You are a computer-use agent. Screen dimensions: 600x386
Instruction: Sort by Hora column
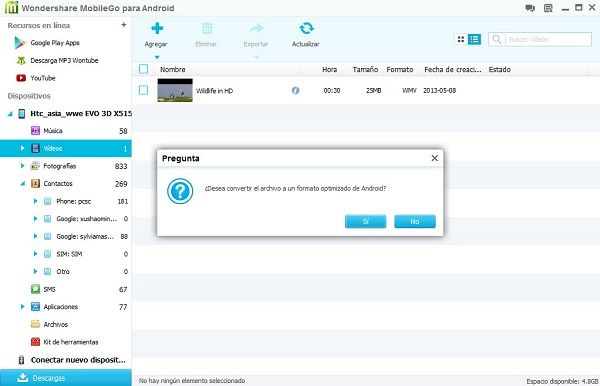pyautogui.click(x=329, y=70)
